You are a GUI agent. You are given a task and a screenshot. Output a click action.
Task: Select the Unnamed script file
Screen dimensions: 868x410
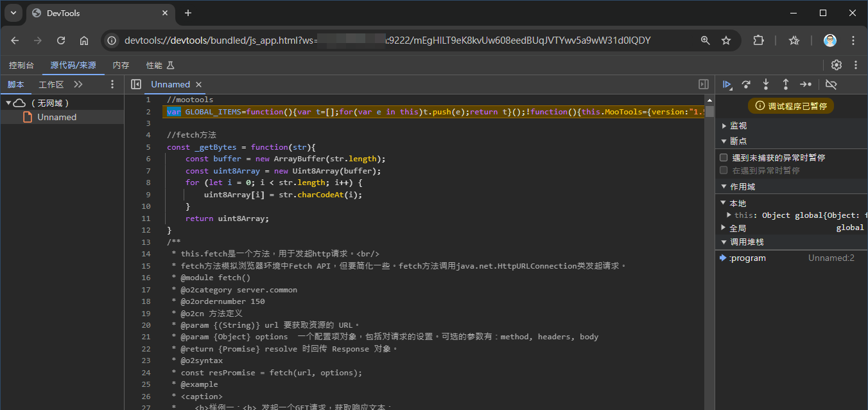(56, 117)
